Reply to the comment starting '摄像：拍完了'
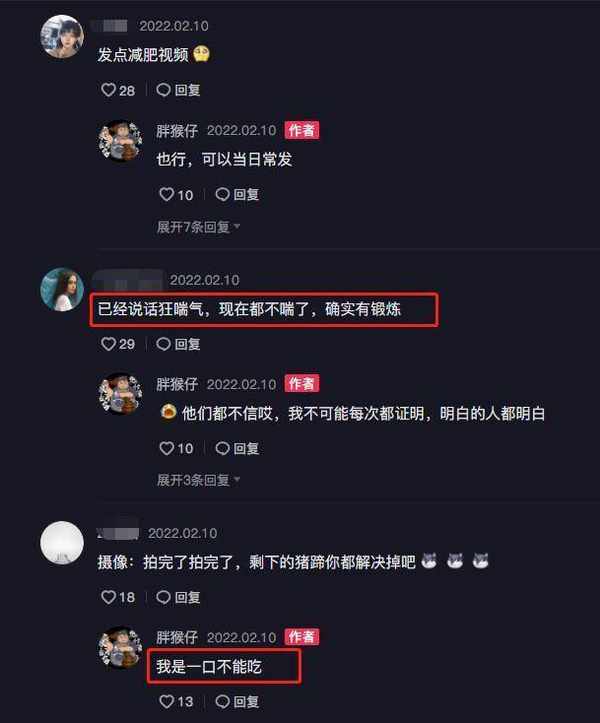 (178, 597)
